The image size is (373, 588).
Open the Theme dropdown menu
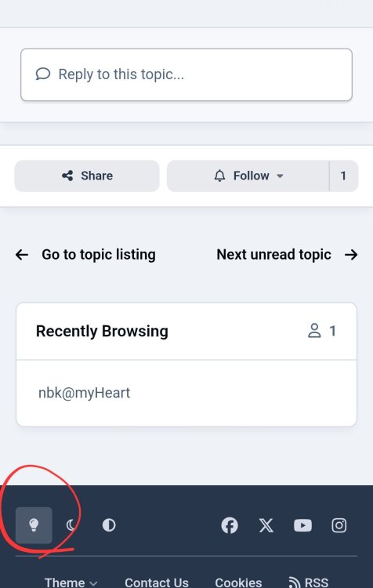coord(71,583)
